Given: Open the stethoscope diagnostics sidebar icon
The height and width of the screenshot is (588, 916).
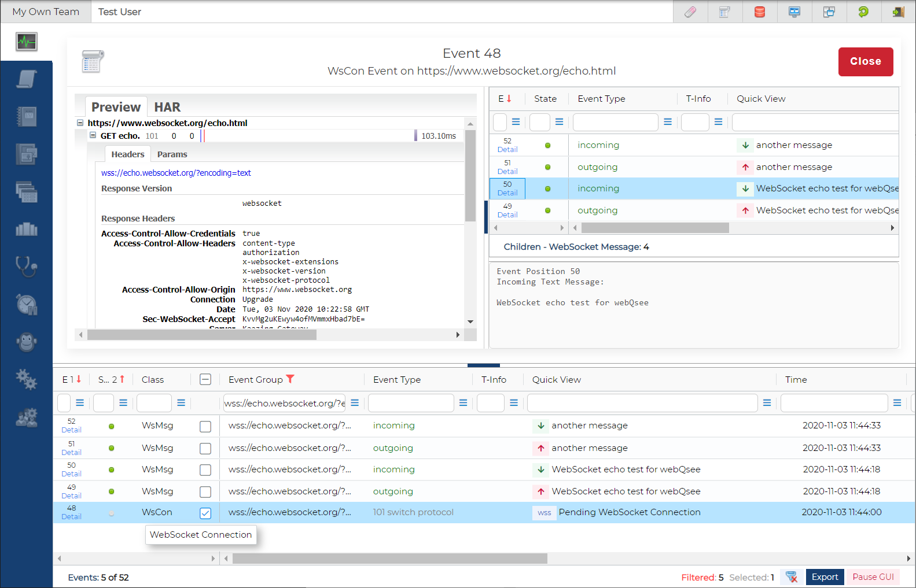Looking at the screenshot, I should pyautogui.click(x=27, y=267).
